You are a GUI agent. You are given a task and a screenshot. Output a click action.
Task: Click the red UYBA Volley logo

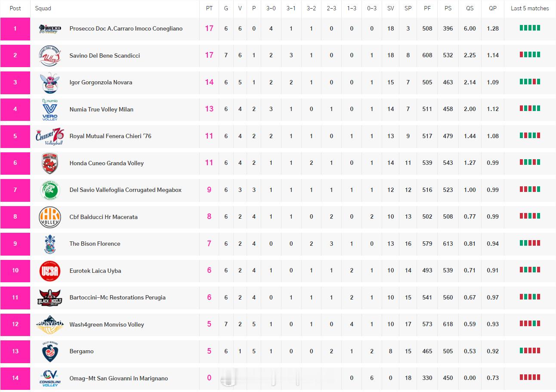coord(50,271)
